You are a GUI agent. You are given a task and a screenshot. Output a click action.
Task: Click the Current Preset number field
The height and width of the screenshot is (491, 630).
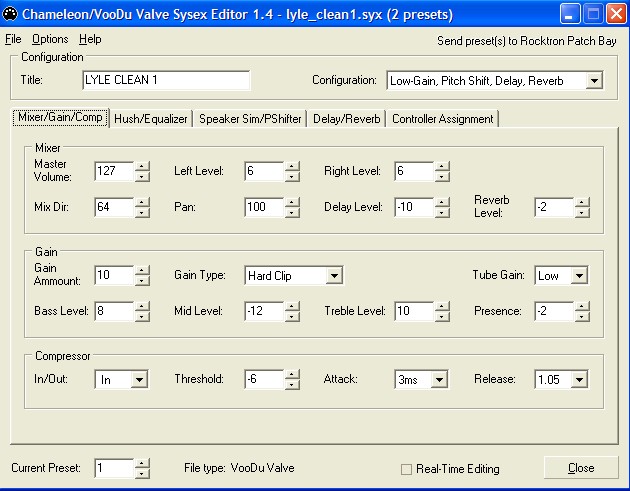pos(115,468)
